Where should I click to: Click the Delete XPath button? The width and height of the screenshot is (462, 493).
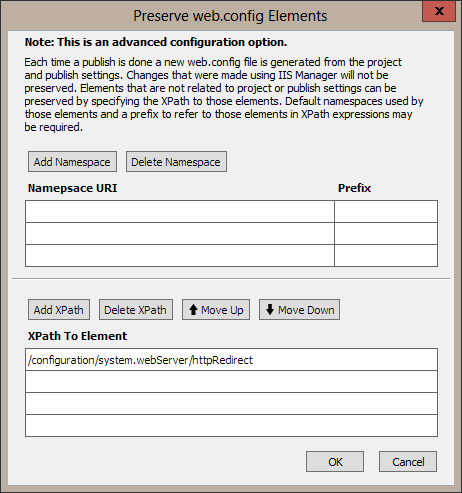(136, 310)
